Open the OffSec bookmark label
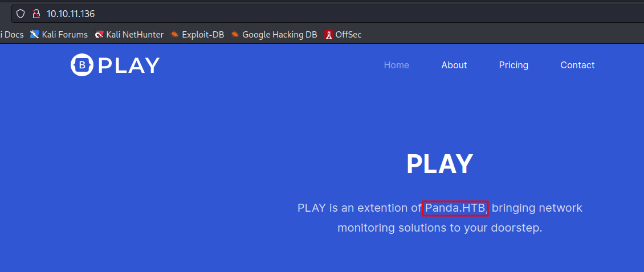The width and height of the screenshot is (644, 272). pyautogui.click(x=348, y=35)
